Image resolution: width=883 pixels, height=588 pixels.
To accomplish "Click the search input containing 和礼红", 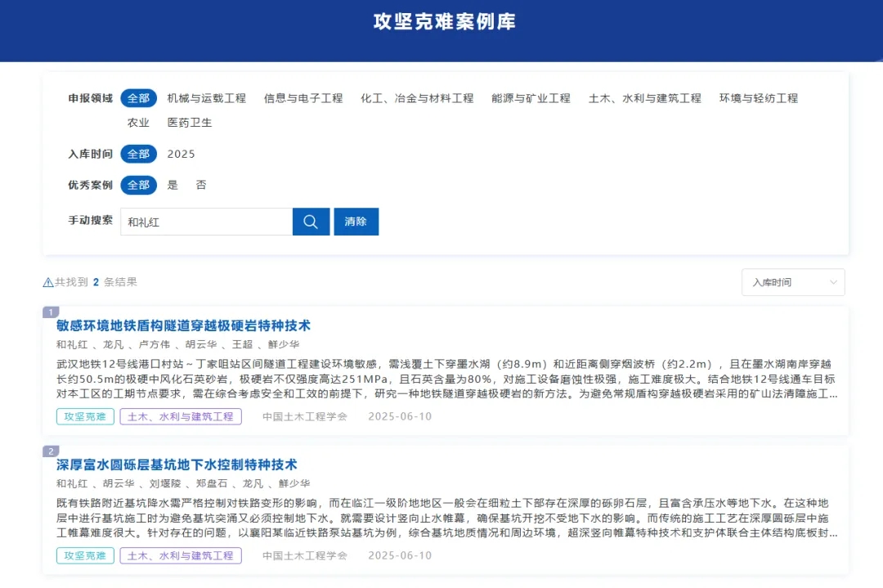I will tap(206, 222).
